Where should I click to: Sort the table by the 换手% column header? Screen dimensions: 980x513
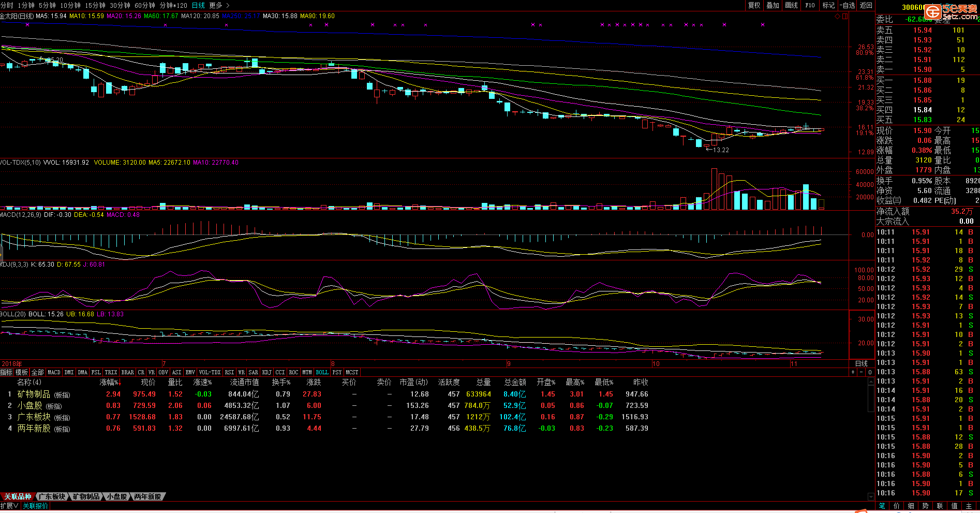[281, 383]
